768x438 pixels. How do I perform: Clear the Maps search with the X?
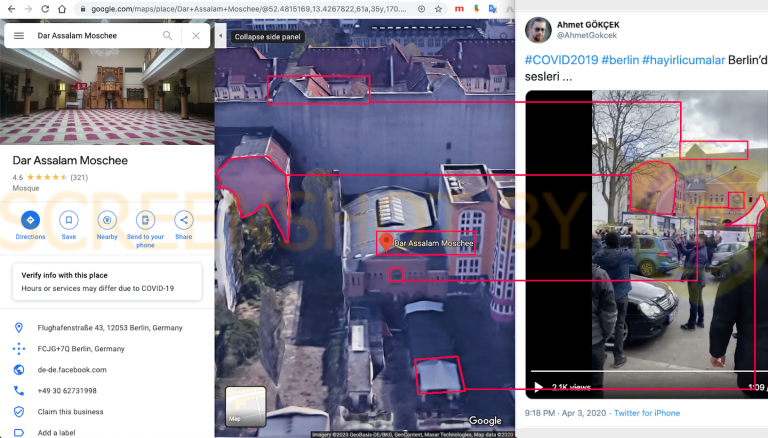click(x=196, y=36)
